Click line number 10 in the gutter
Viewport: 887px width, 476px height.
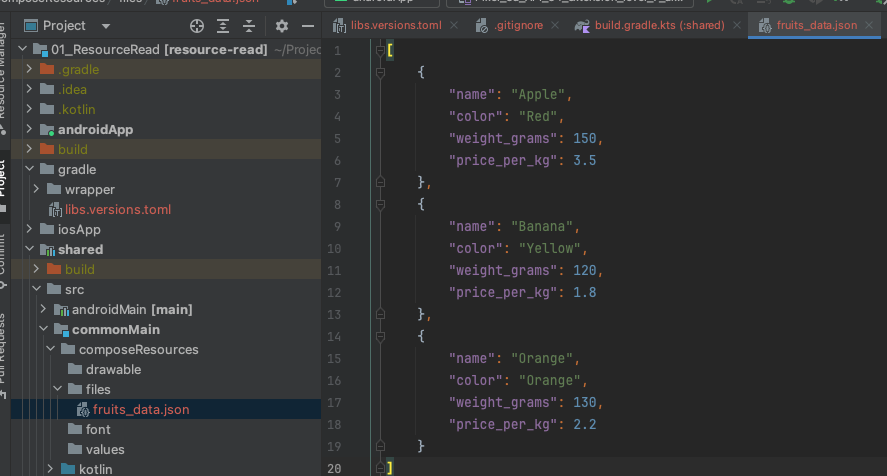[334, 248]
